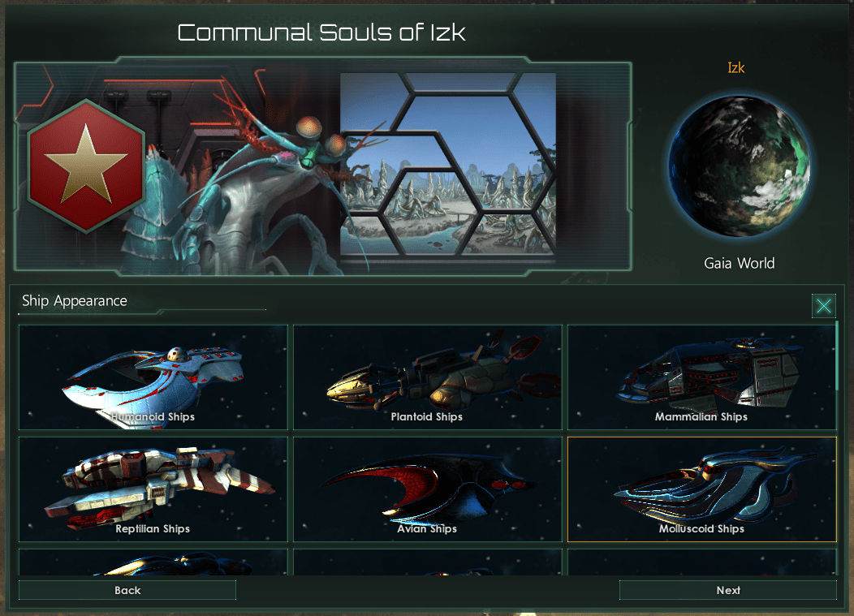
Task: Click the Communal Souls of Izk title
Action: pos(321,32)
